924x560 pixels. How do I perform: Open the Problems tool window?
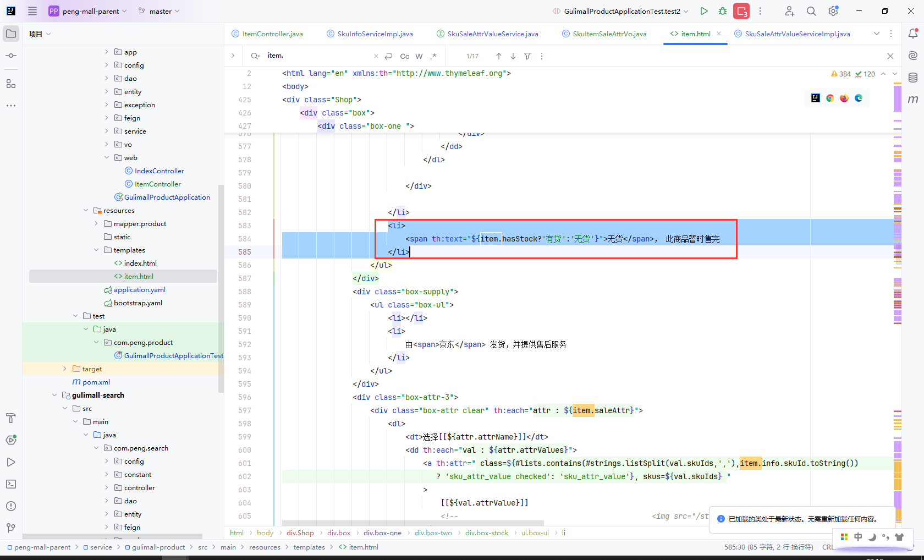tap(11, 506)
